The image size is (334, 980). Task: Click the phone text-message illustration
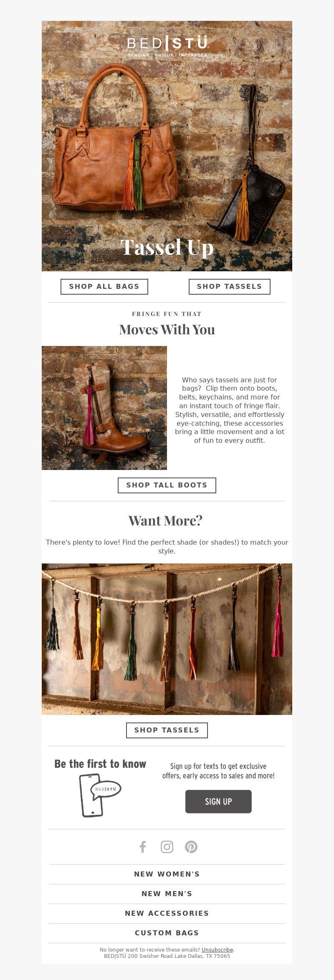tap(100, 795)
